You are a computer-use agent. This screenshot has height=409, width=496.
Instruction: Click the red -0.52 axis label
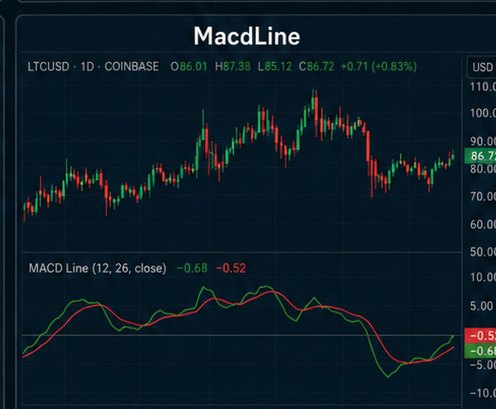point(480,336)
